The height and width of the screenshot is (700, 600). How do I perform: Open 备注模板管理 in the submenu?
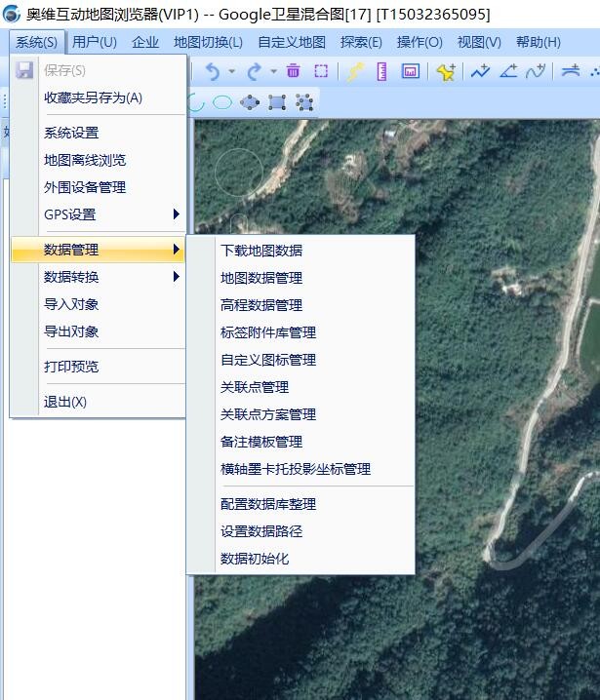pyautogui.click(x=300, y=442)
